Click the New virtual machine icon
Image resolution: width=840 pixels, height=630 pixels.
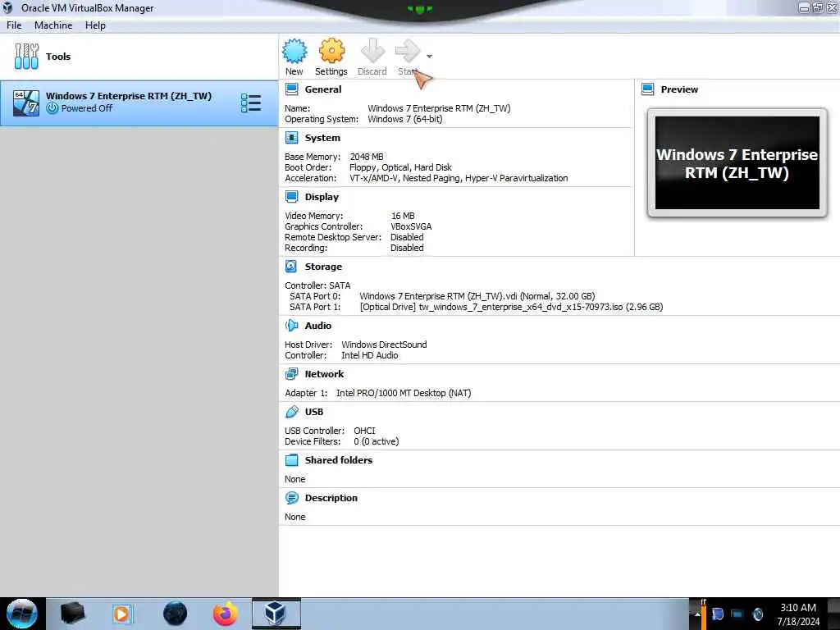point(294,52)
